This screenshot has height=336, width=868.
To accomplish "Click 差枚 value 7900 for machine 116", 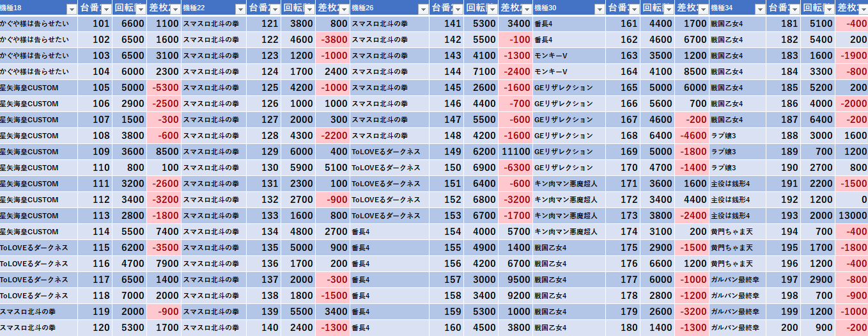I will [x=164, y=264].
